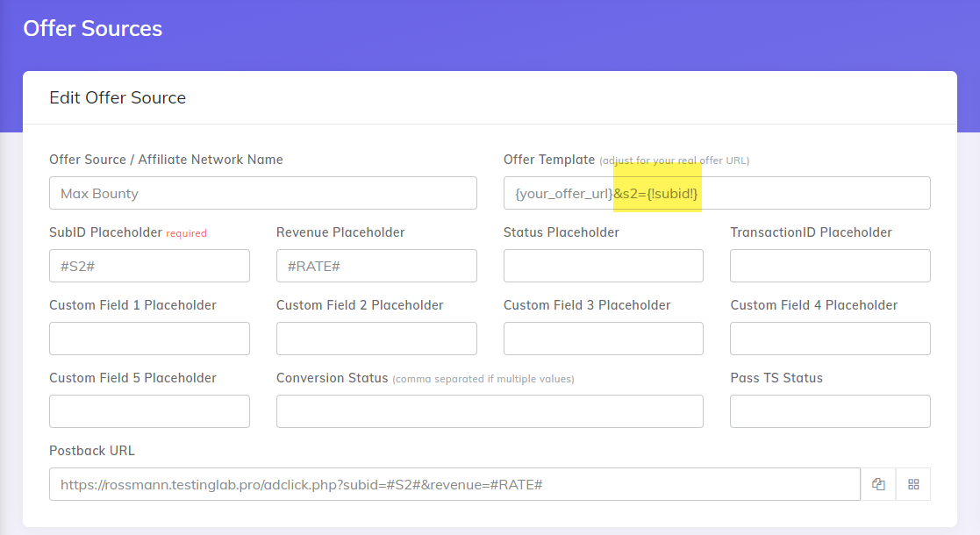Image resolution: width=980 pixels, height=535 pixels.
Task: Click the Custom Field 3 Placeholder input
Action: (x=603, y=338)
